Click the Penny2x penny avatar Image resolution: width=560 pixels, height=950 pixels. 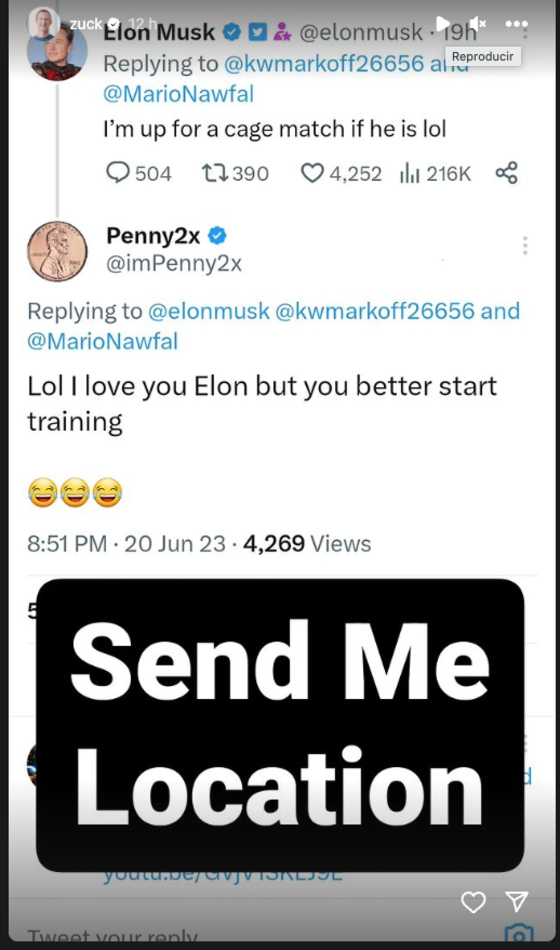pos(57,251)
